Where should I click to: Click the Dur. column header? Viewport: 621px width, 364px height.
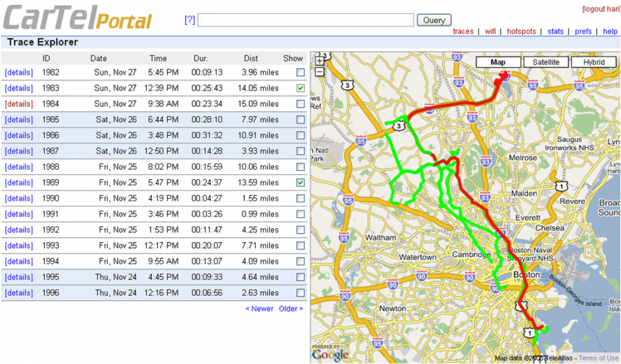201,58
